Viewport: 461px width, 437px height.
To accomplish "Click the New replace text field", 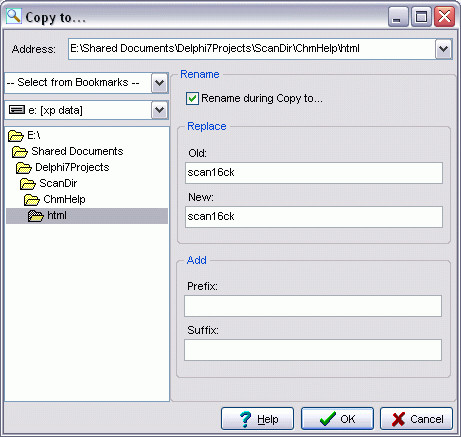I will pyautogui.click(x=314, y=217).
